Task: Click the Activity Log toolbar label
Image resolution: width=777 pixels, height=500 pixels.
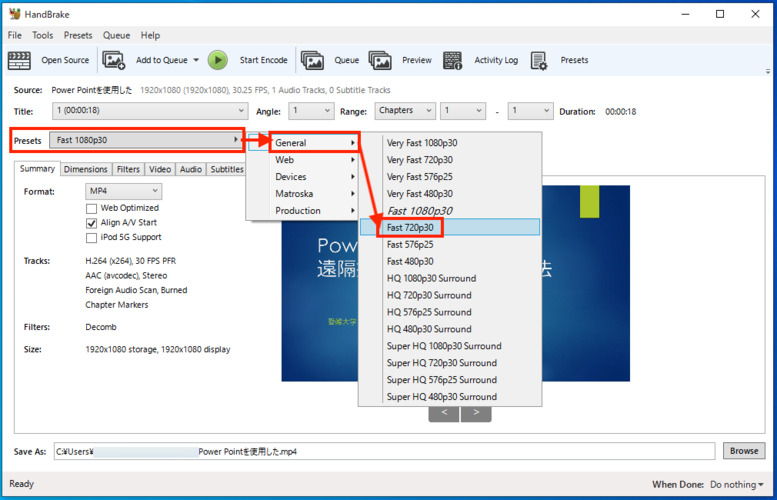Action: 496,60
